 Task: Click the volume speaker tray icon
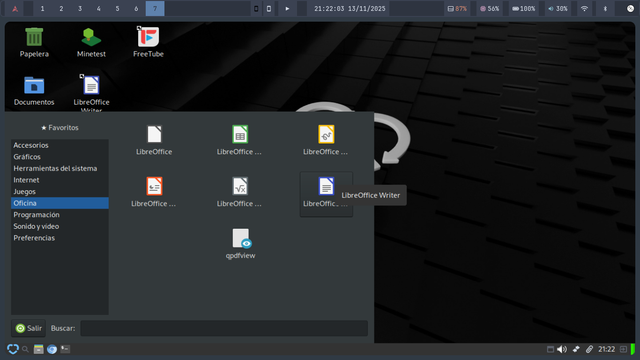point(562,349)
